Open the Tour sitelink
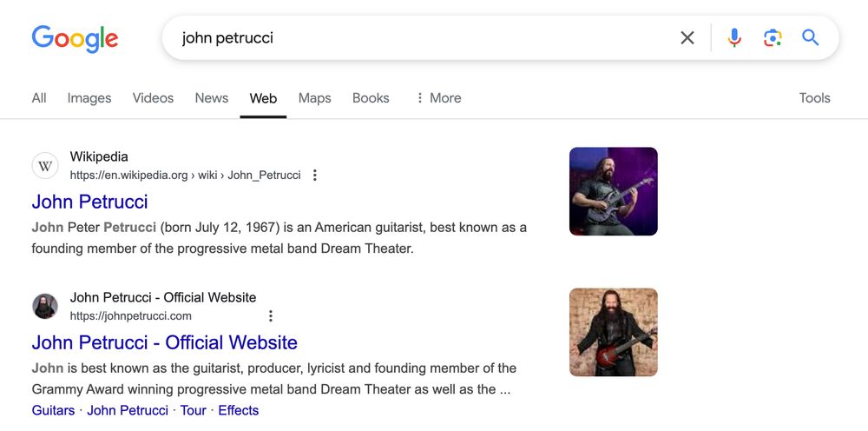The height and width of the screenshot is (431, 868). click(x=194, y=410)
